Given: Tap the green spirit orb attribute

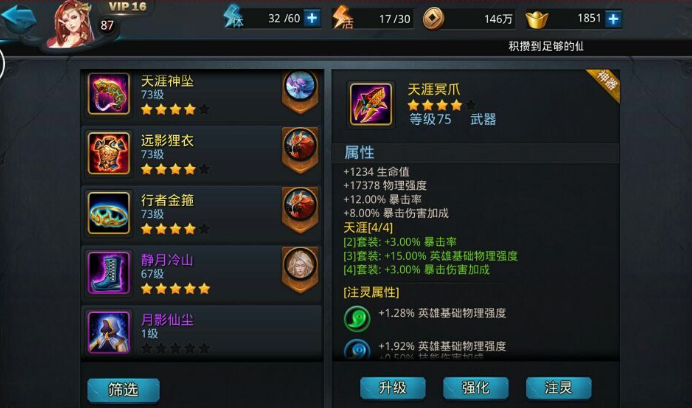Looking at the screenshot, I should [357, 318].
